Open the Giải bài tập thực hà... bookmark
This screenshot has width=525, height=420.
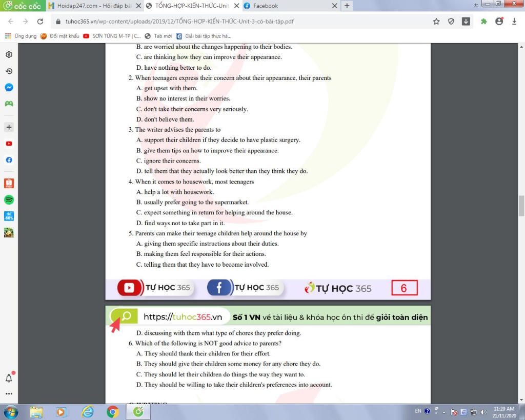(204, 36)
